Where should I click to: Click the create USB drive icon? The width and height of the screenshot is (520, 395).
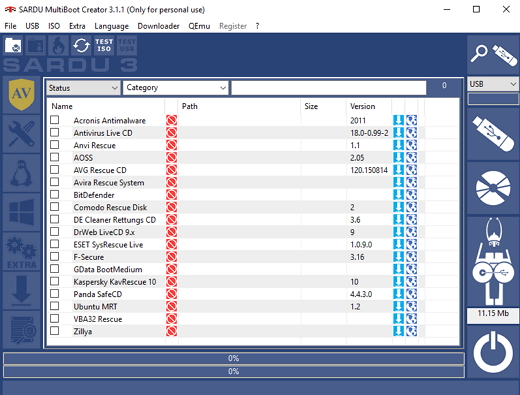[493, 134]
